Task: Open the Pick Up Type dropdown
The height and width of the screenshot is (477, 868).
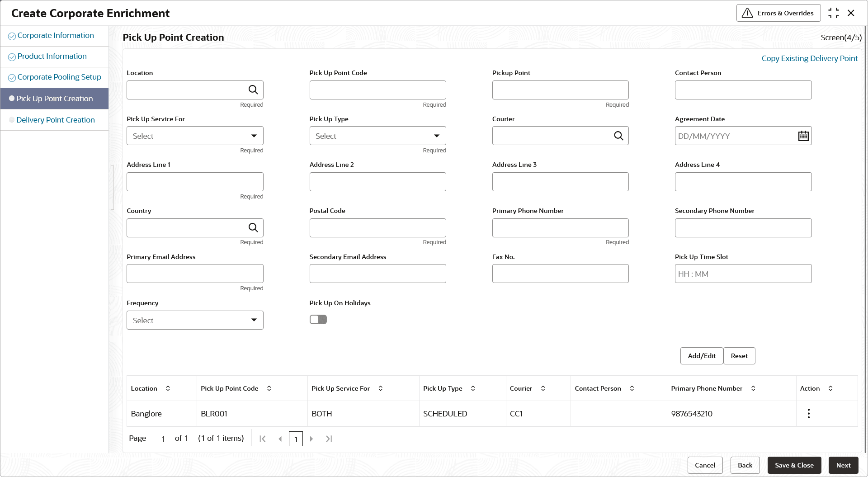Action: coord(377,136)
